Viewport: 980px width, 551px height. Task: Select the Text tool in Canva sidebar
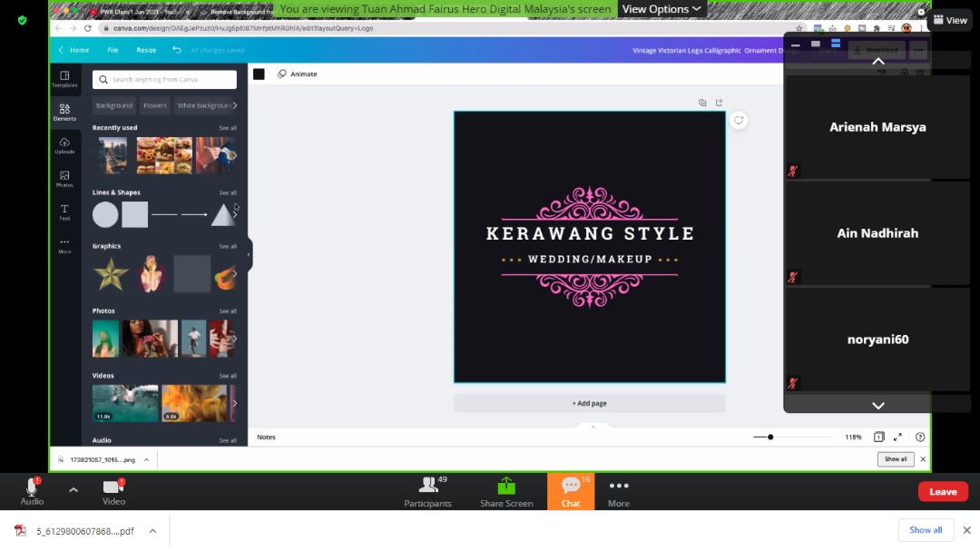[x=64, y=211]
